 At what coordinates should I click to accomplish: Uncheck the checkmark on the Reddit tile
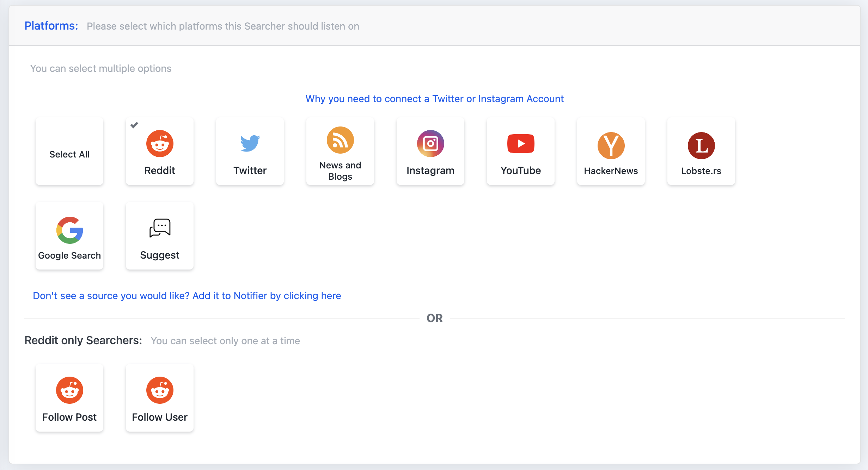(x=134, y=125)
